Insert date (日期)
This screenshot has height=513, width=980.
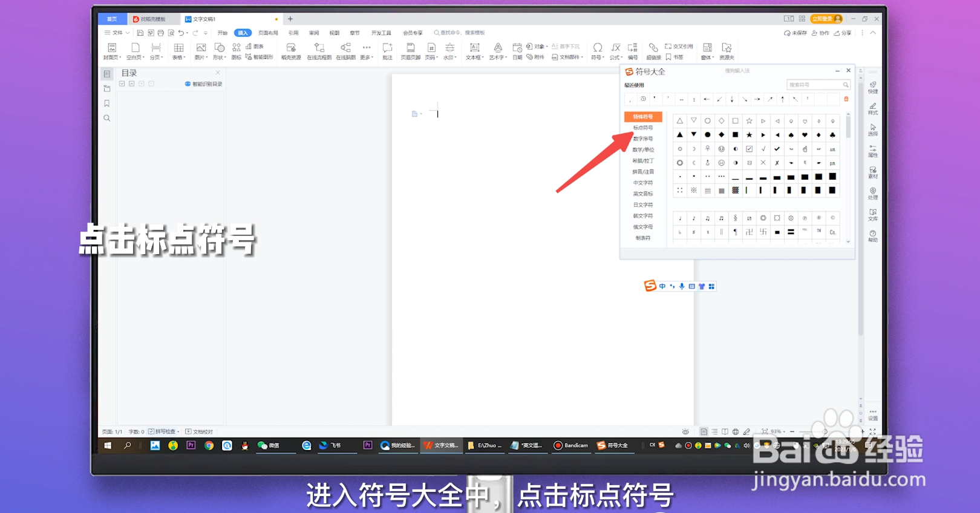pos(517,51)
